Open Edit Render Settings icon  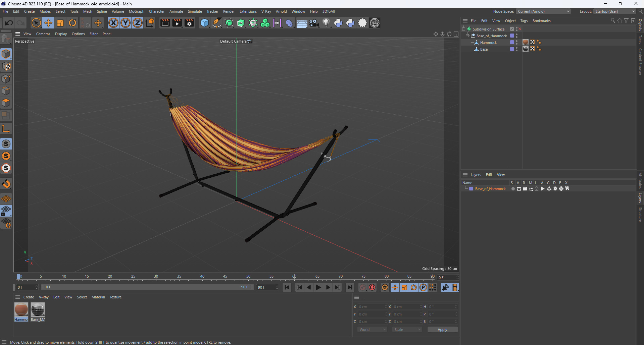tap(189, 23)
